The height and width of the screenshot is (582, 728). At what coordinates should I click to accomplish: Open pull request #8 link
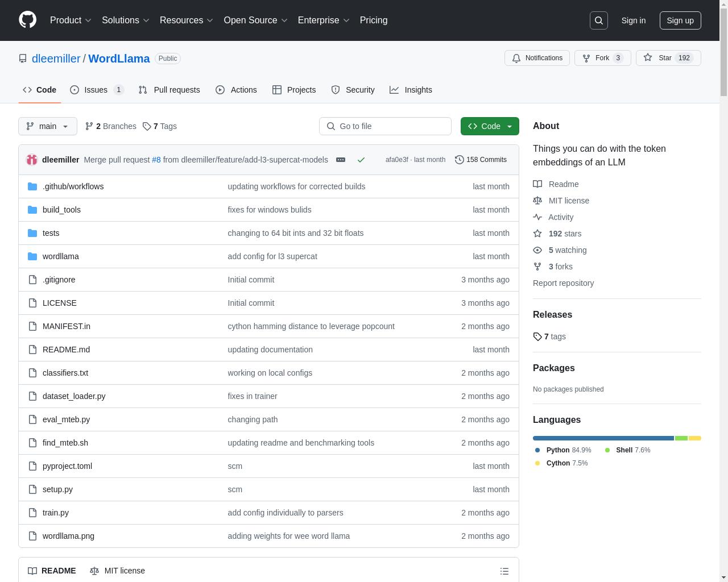tap(156, 160)
